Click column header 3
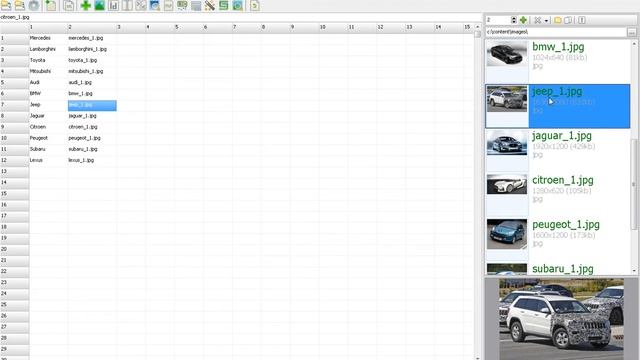This screenshot has height=360, width=640. point(131,27)
